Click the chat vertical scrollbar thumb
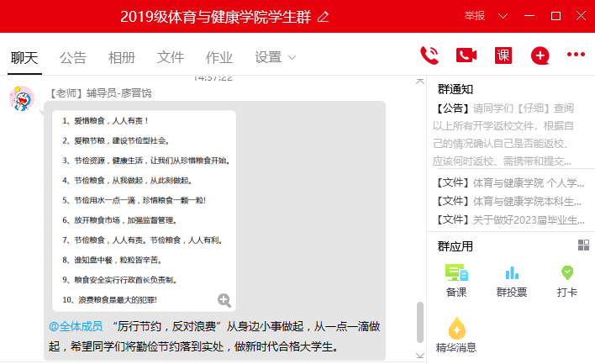The image size is (595, 364). pos(420,322)
